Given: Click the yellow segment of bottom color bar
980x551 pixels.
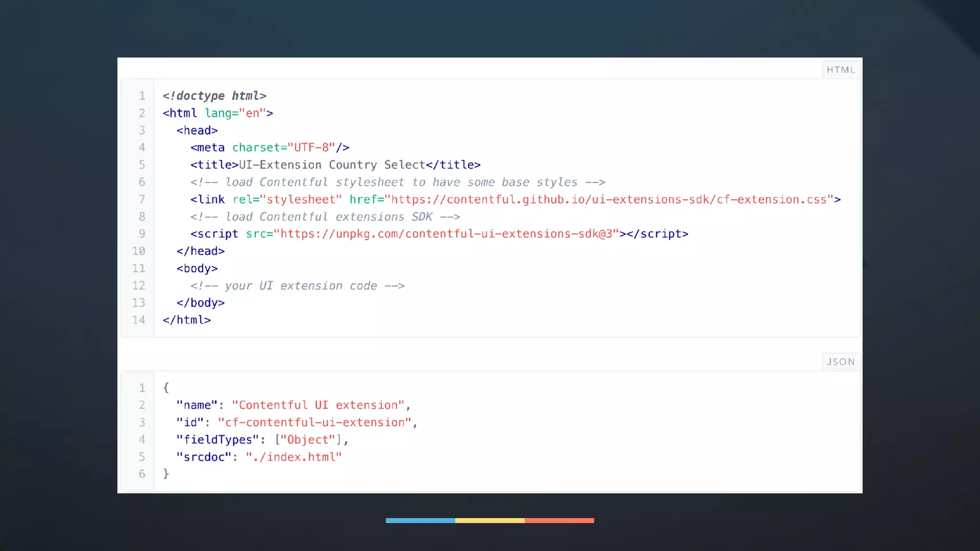Looking at the screenshot, I should pos(490,520).
